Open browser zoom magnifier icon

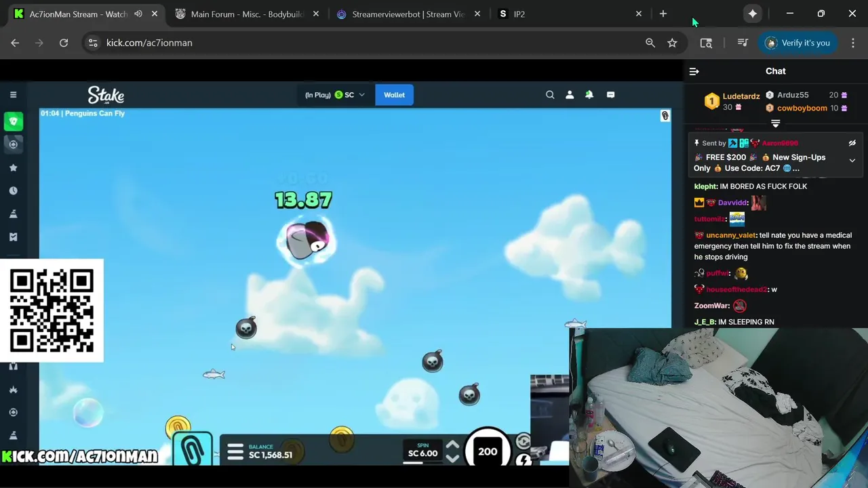click(x=650, y=43)
